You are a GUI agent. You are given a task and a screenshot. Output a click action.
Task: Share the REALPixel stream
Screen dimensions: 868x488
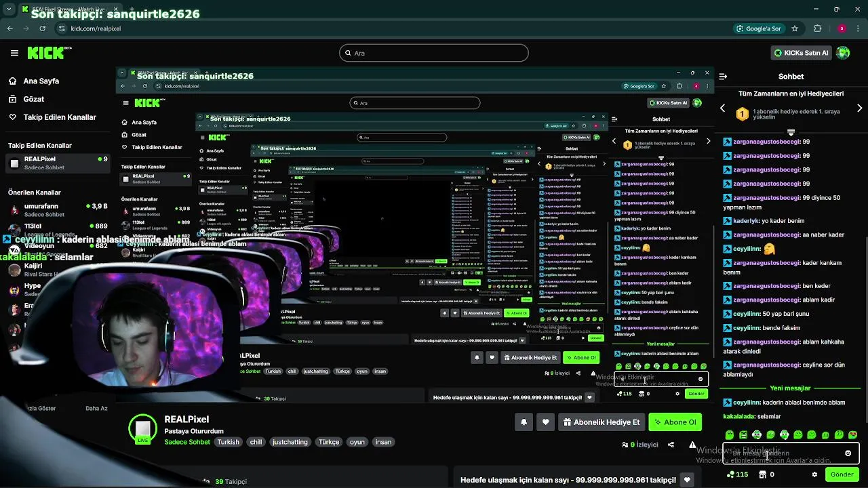pyautogui.click(x=671, y=445)
